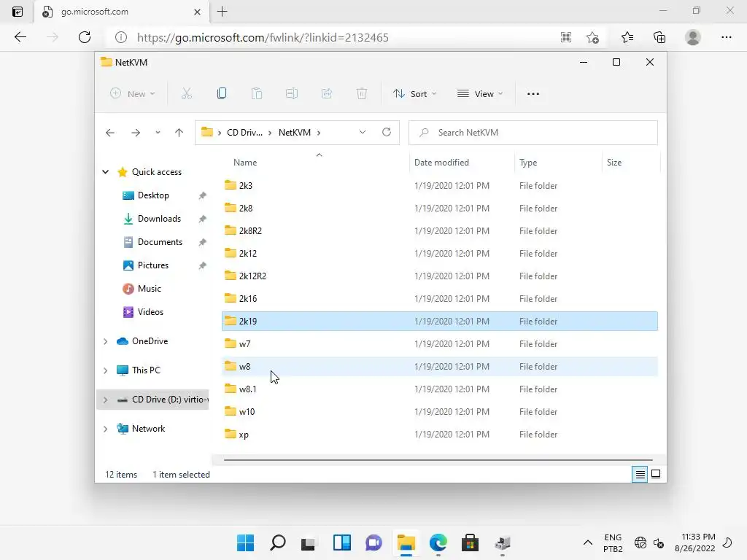This screenshot has height=560, width=747.
Task: Select Documents in Quick access
Action: click(x=160, y=242)
